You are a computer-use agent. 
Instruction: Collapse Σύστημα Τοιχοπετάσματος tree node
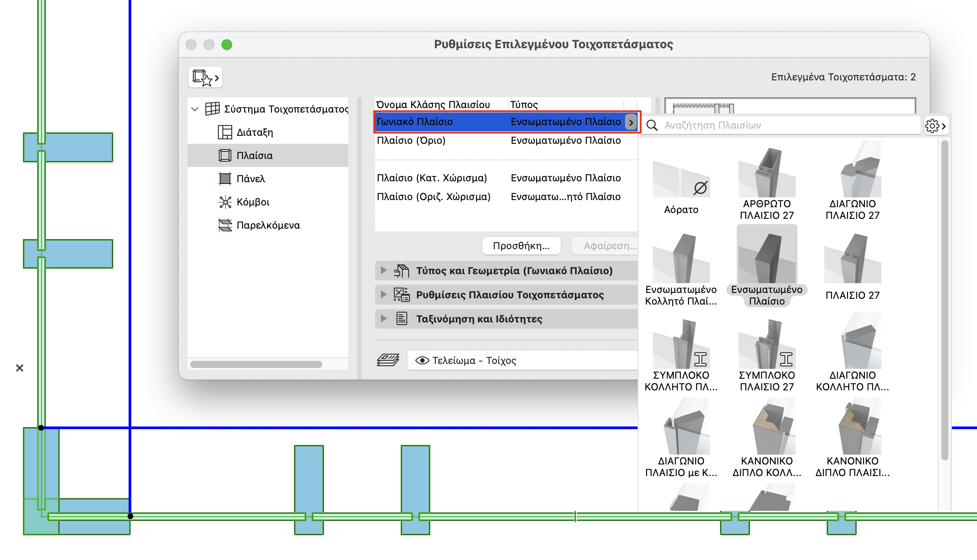tap(195, 109)
